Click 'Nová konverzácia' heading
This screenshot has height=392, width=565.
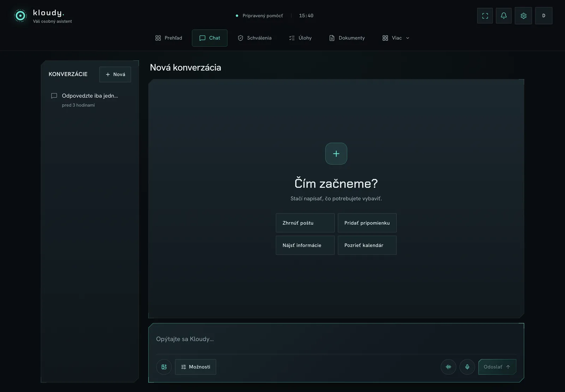coord(185,67)
